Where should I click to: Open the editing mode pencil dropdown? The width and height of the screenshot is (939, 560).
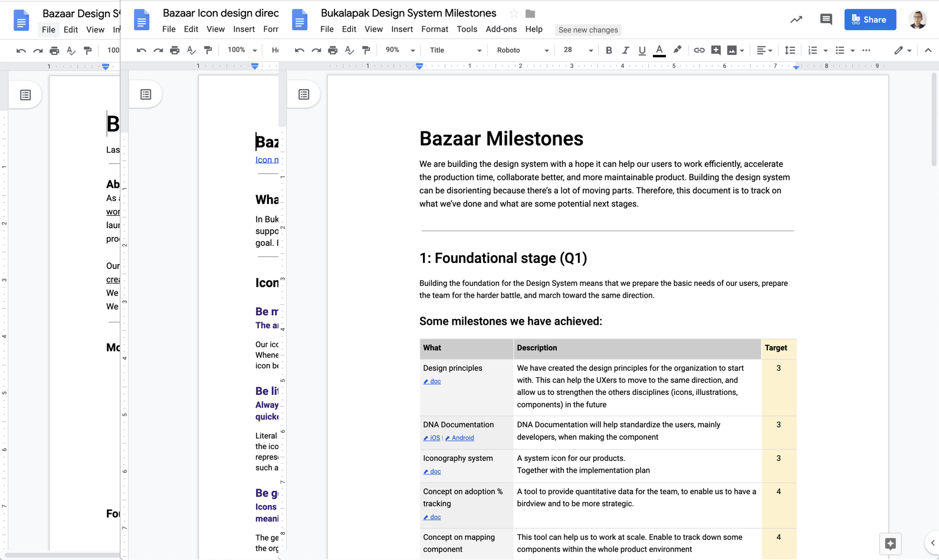(902, 50)
